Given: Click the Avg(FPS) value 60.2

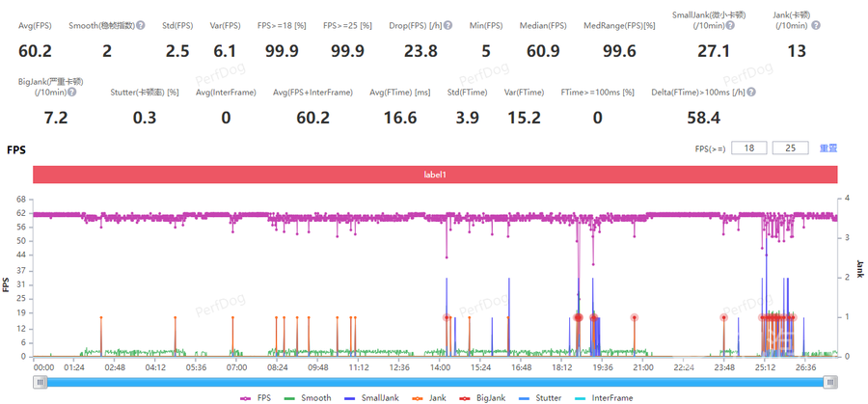Looking at the screenshot, I should tap(35, 51).
